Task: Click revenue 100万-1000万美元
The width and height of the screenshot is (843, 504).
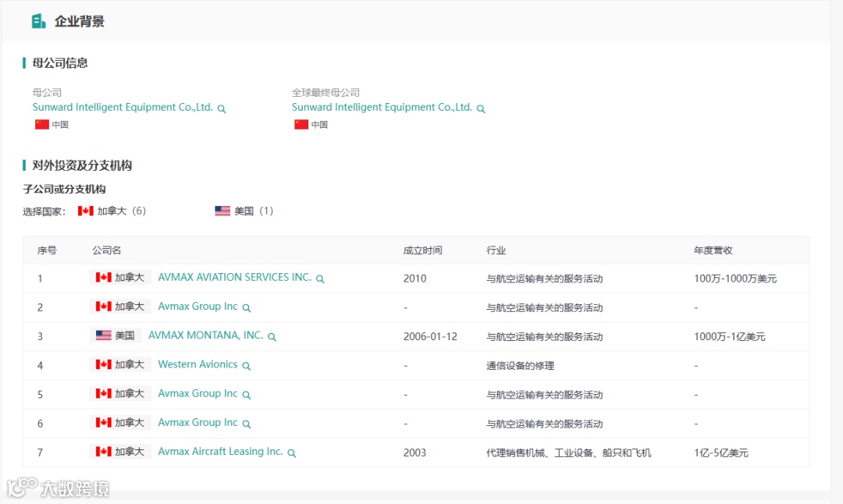Action: [735, 279]
